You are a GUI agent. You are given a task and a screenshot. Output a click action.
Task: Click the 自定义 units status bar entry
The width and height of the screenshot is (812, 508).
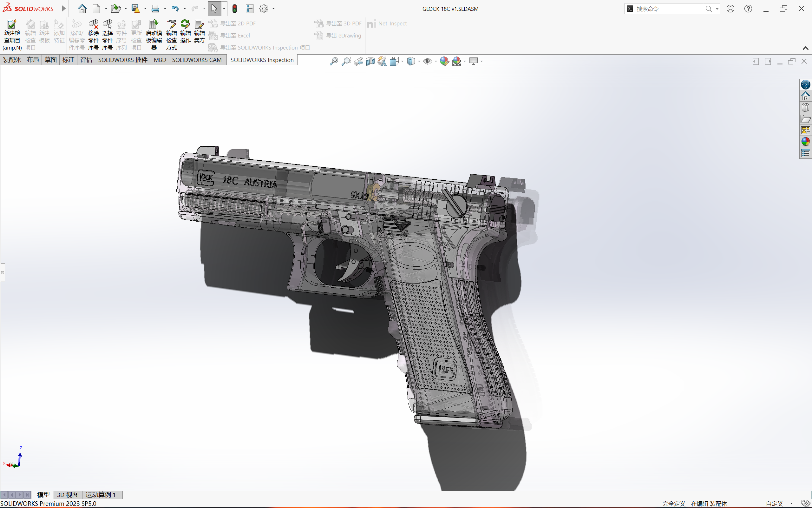(x=774, y=503)
